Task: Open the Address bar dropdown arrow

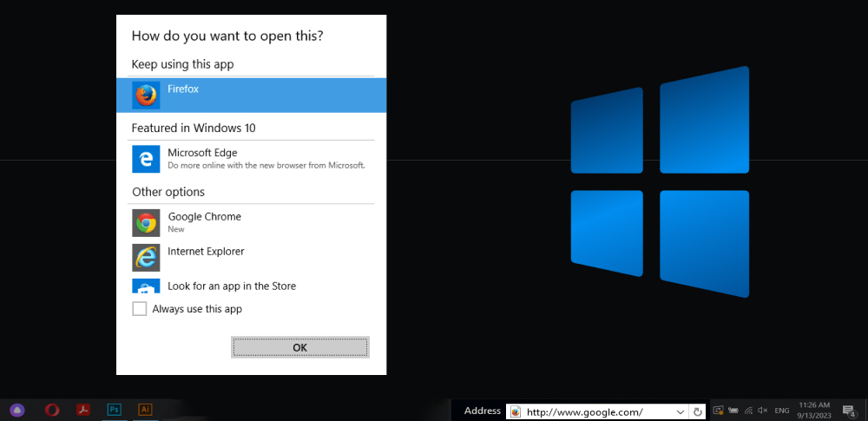Action: tap(681, 411)
